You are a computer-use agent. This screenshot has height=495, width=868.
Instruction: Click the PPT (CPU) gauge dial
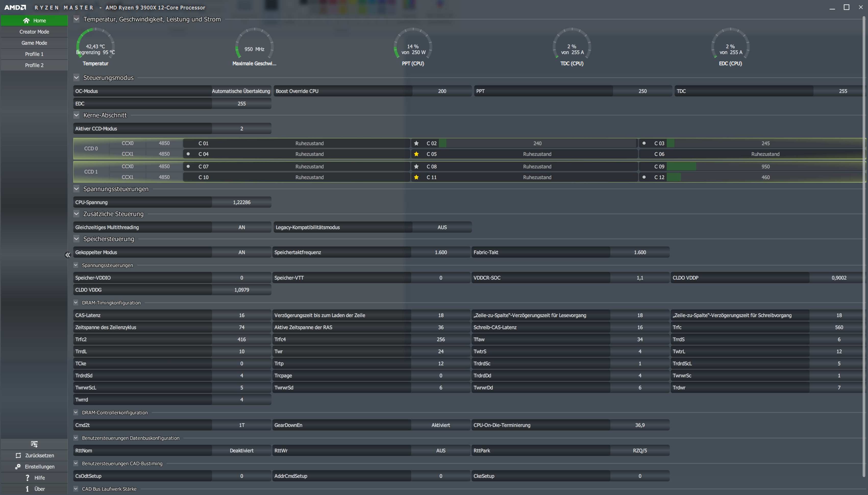point(413,43)
